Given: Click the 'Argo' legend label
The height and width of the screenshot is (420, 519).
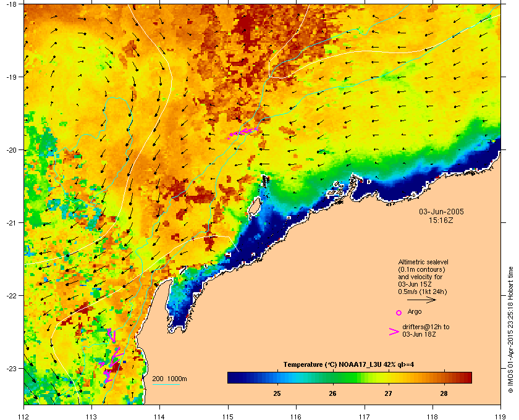Looking at the screenshot, I should 415,311.
